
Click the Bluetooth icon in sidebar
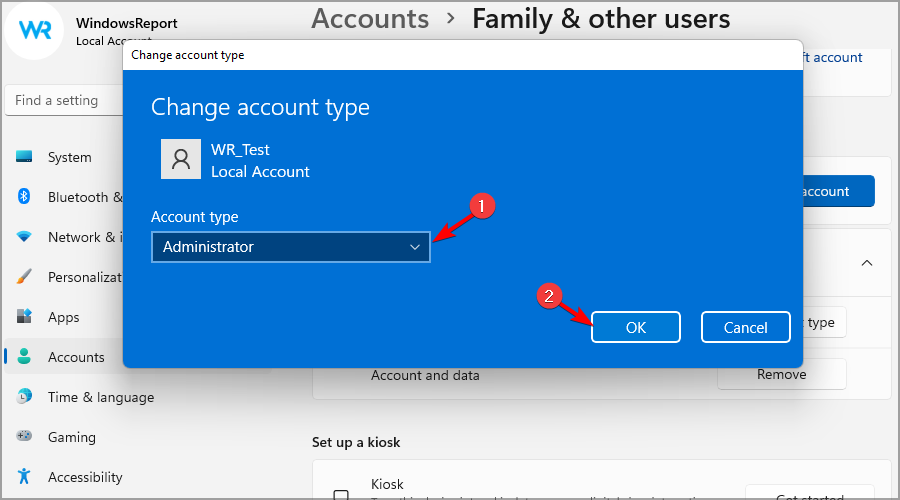(25, 197)
